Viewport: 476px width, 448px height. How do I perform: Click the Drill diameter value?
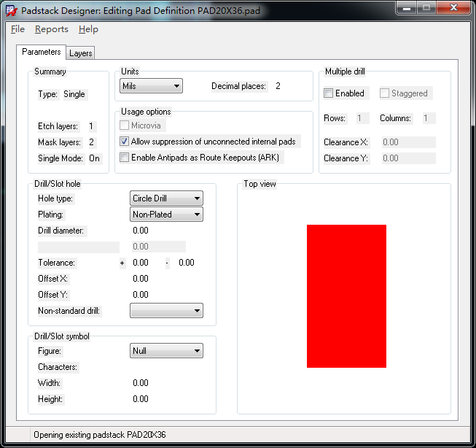click(x=141, y=231)
